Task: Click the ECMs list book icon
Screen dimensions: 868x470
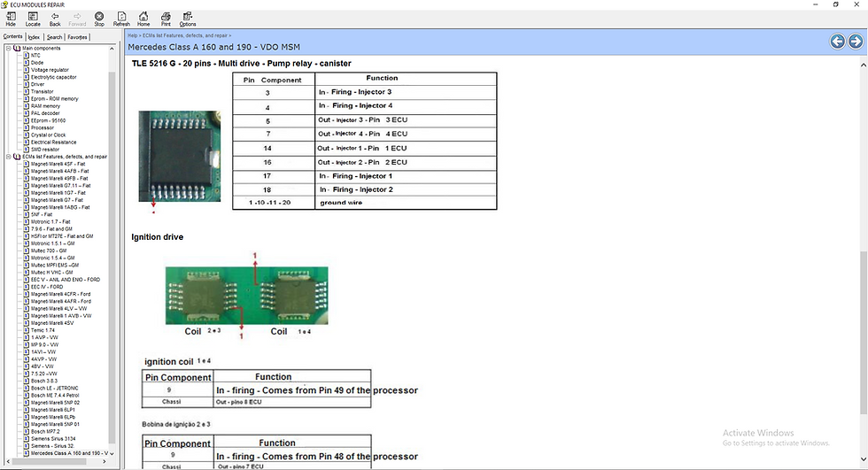Action: [17, 157]
